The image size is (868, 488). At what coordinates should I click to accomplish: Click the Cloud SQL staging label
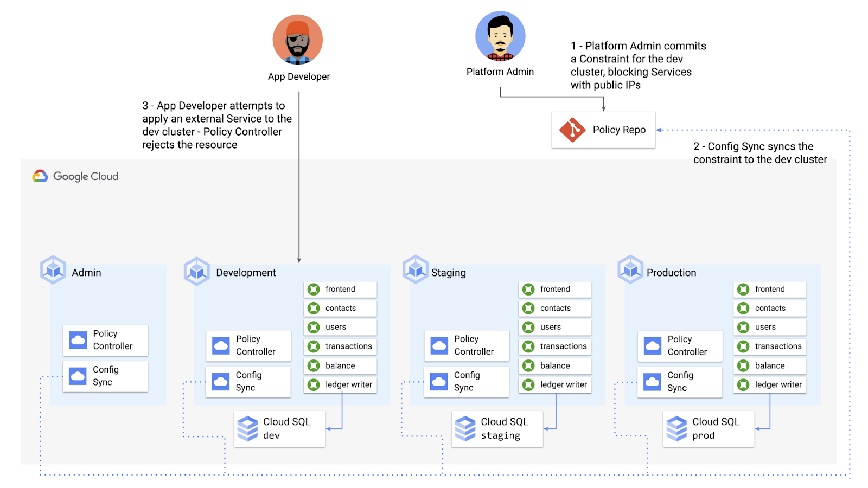coord(504,428)
